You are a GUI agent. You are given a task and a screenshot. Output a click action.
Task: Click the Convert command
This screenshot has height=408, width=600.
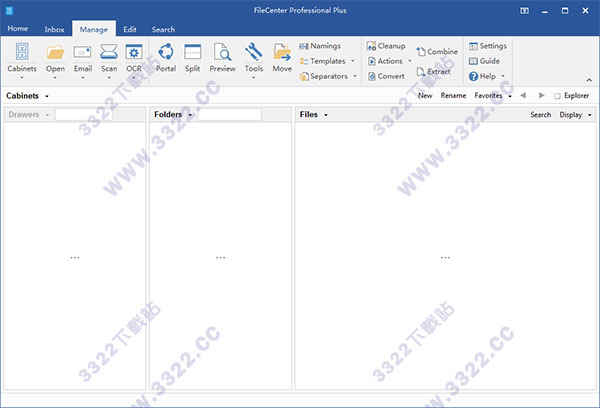[x=386, y=77]
